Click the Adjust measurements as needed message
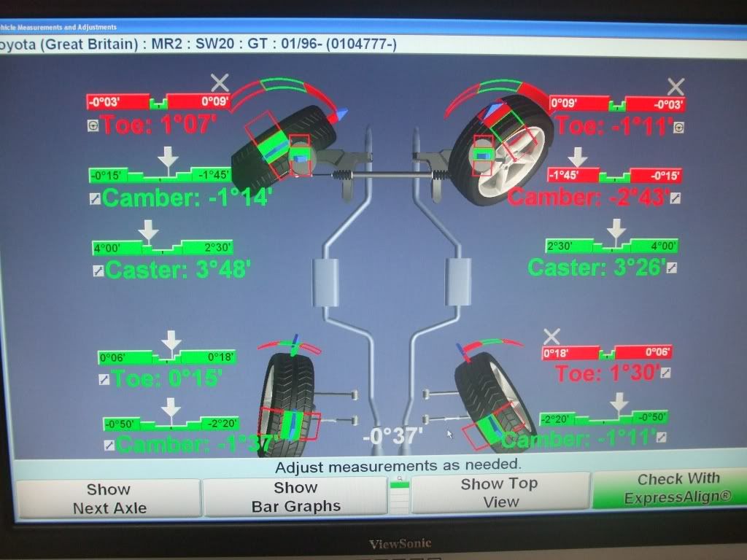The image size is (747, 560). pyautogui.click(x=398, y=465)
